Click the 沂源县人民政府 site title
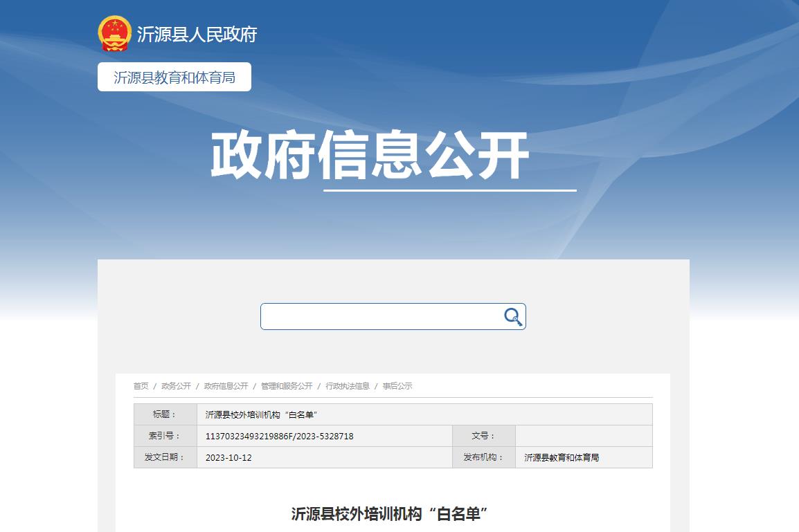This screenshot has width=799, height=532. pos(197,34)
